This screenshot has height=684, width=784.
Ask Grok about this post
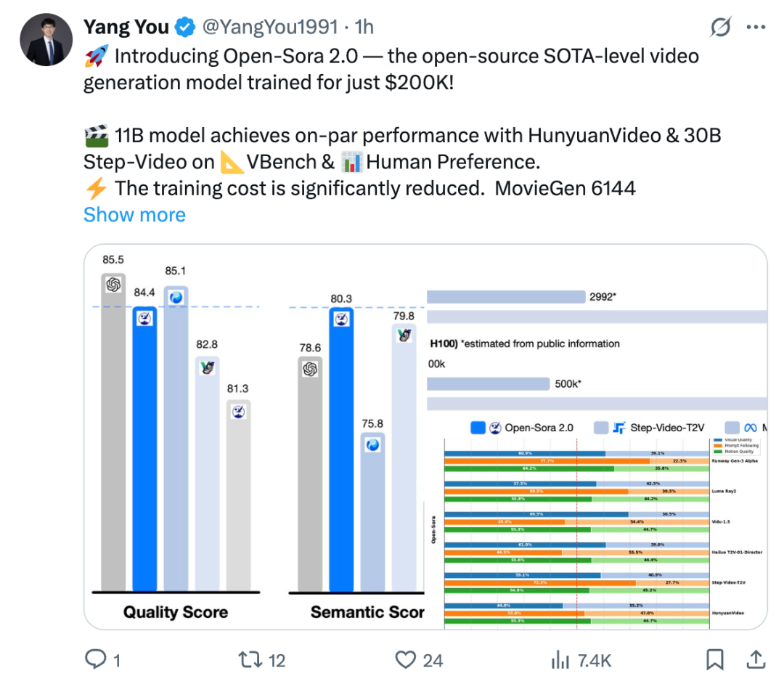pyautogui.click(x=720, y=27)
